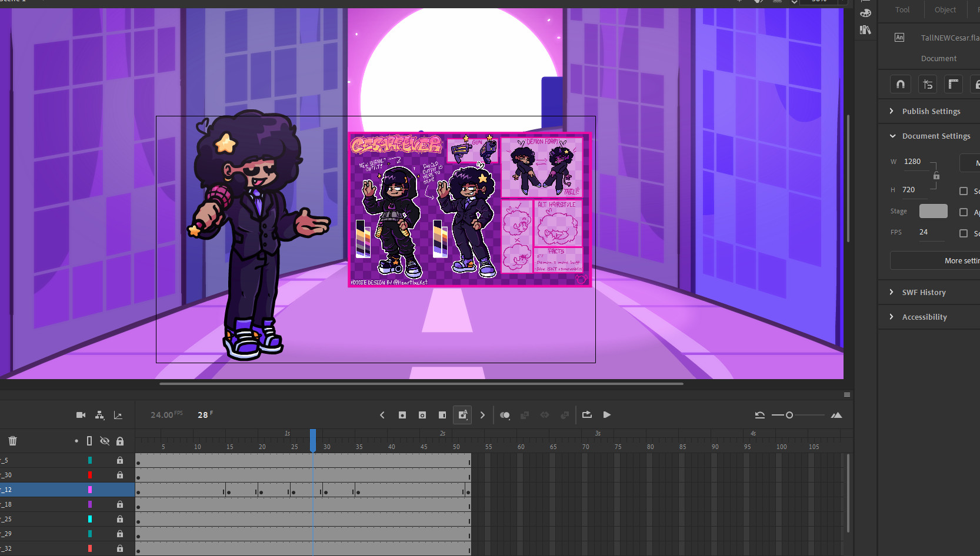Insert a keyframe in the timeline toolbar

coord(402,415)
